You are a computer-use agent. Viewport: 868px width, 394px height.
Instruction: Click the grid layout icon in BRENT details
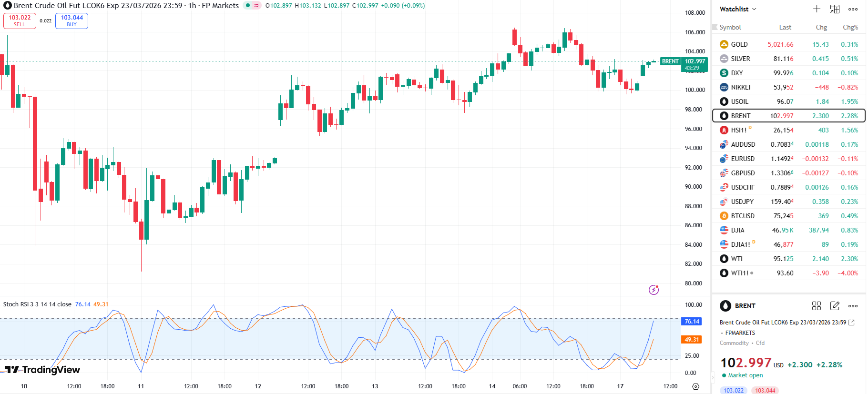[817, 306]
